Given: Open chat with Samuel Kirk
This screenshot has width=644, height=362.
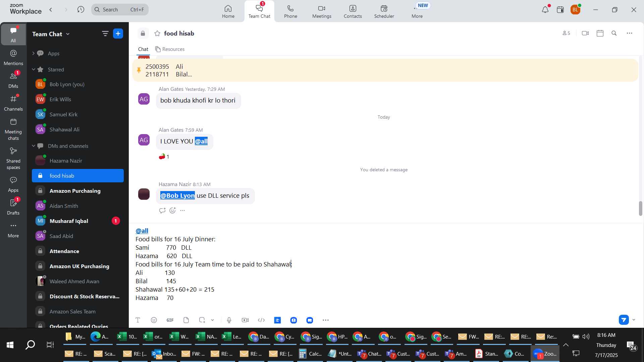Looking at the screenshot, I should [78, 114].
